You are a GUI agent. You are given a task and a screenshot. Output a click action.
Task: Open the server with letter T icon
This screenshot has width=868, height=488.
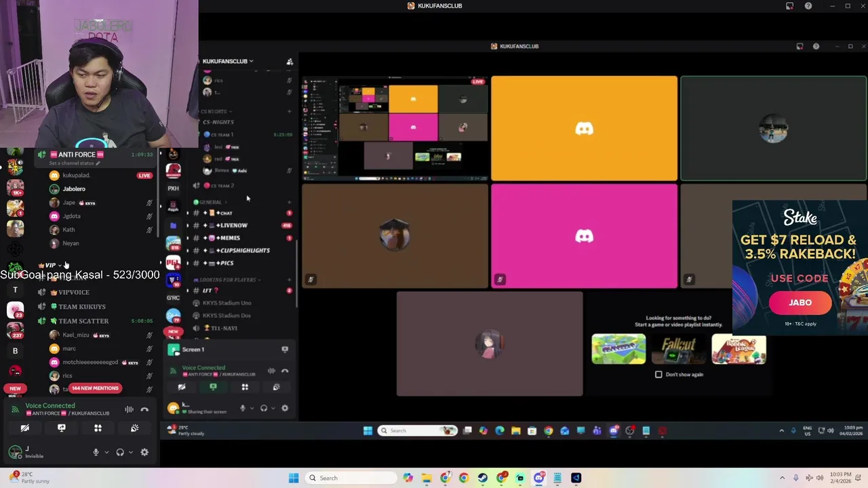tap(15, 290)
